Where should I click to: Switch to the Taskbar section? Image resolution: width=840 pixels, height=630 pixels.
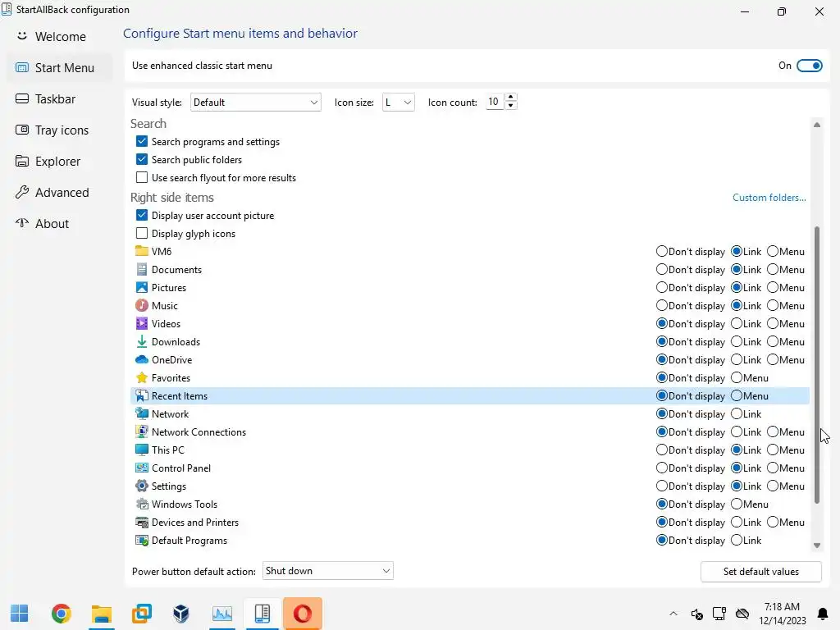tap(60, 98)
